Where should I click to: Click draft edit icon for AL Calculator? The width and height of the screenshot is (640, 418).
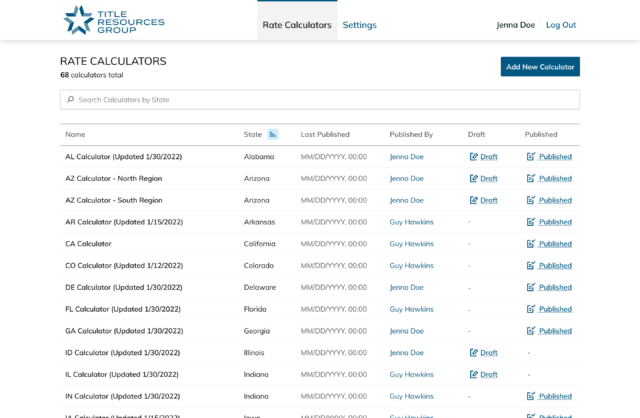pos(474,157)
